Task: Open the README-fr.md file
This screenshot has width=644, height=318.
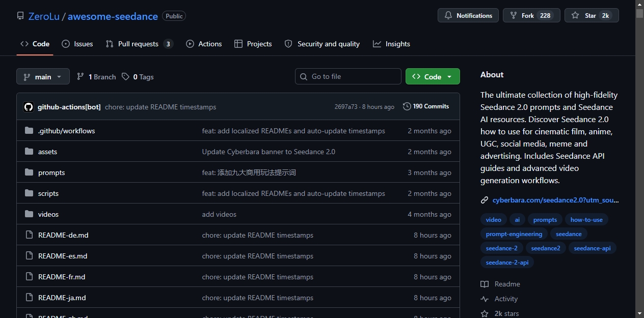Action: pyautogui.click(x=62, y=277)
